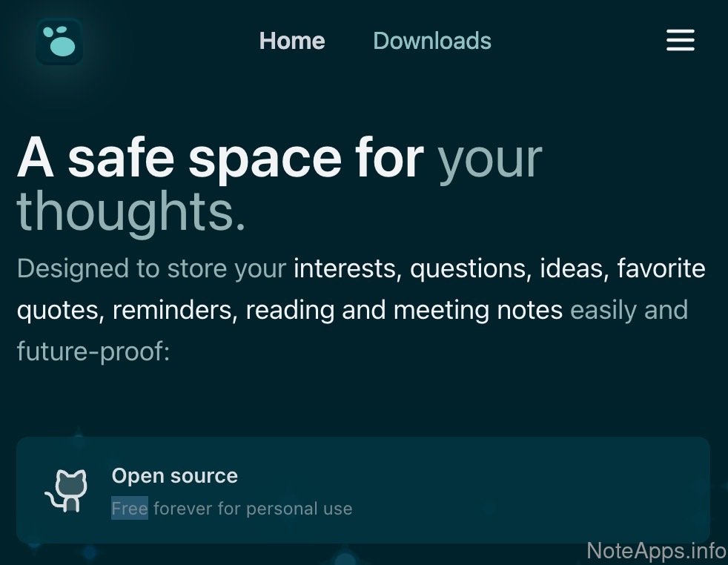
Task: Click the "A safe space for" headline
Action: pyautogui.click(x=220, y=158)
